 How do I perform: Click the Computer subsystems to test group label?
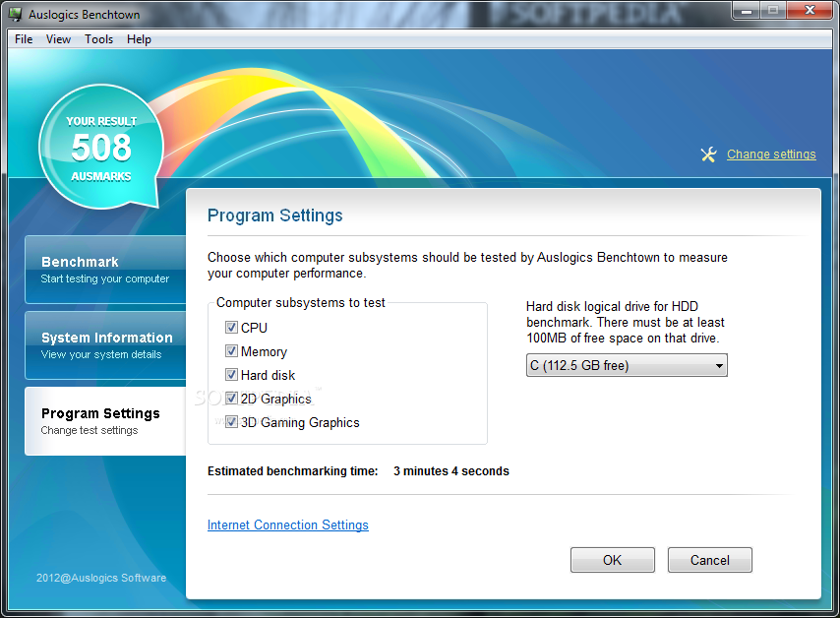tap(301, 303)
